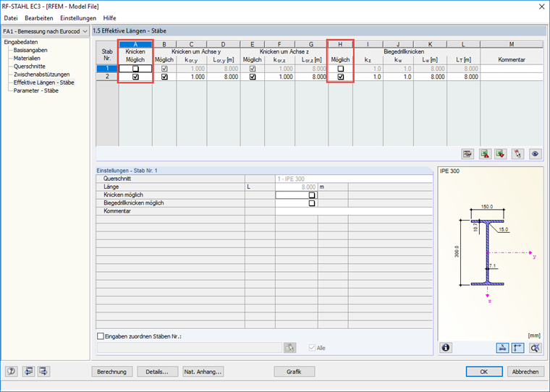This screenshot has width=550, height=392.
Task: Select Materialien in navigator
Action: tap(27, 58)
